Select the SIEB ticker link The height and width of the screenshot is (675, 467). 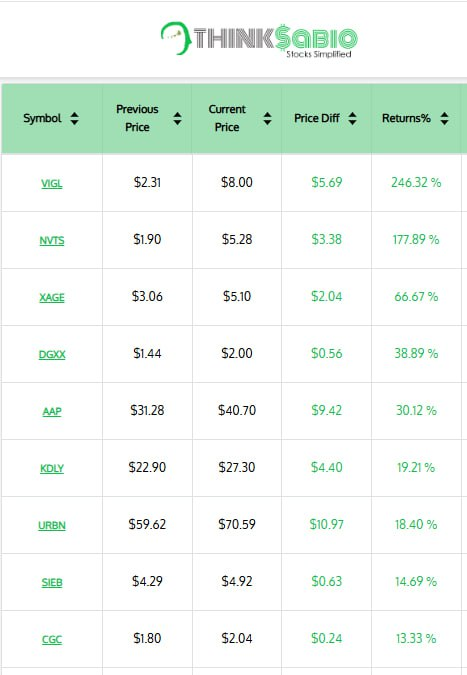(x=52, y=582)
